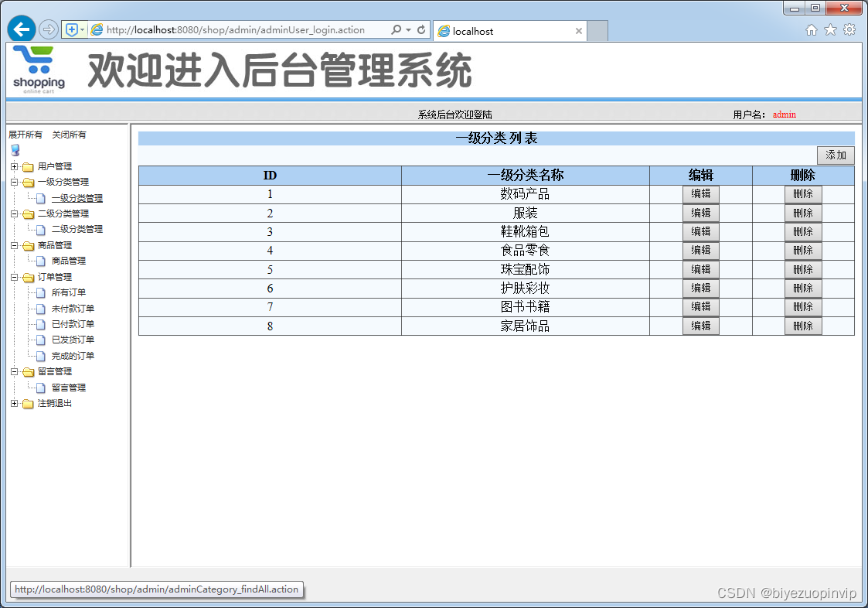Click the 订单管理 open folder icon
868x608 pixels.
coord(29,277)
